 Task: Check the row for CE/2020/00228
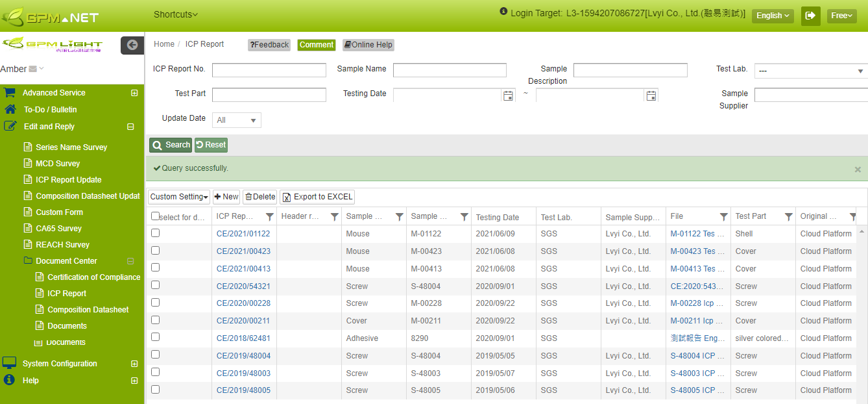pyautogui.click(x=155, y=302)
